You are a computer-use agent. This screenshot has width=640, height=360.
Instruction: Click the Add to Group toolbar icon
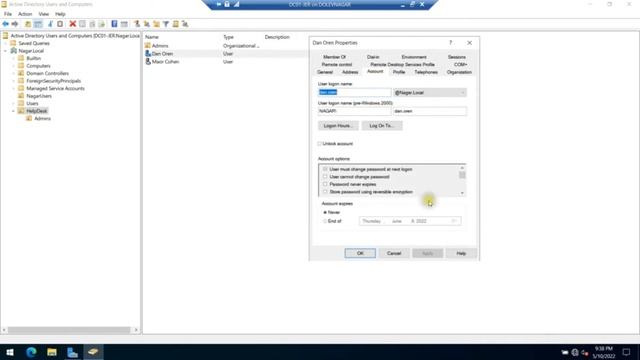185,24
